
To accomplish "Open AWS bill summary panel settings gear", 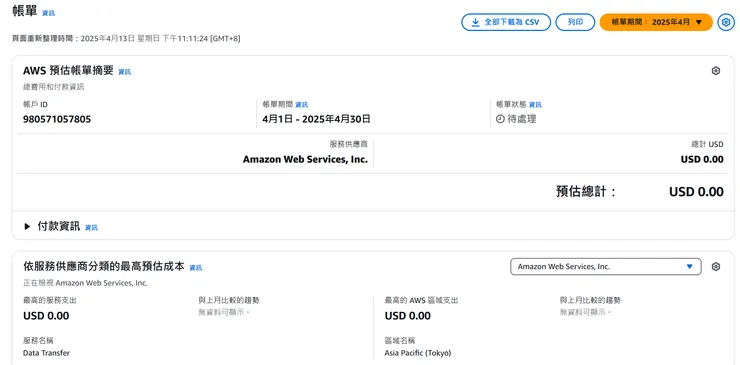I will pos(715,71).
